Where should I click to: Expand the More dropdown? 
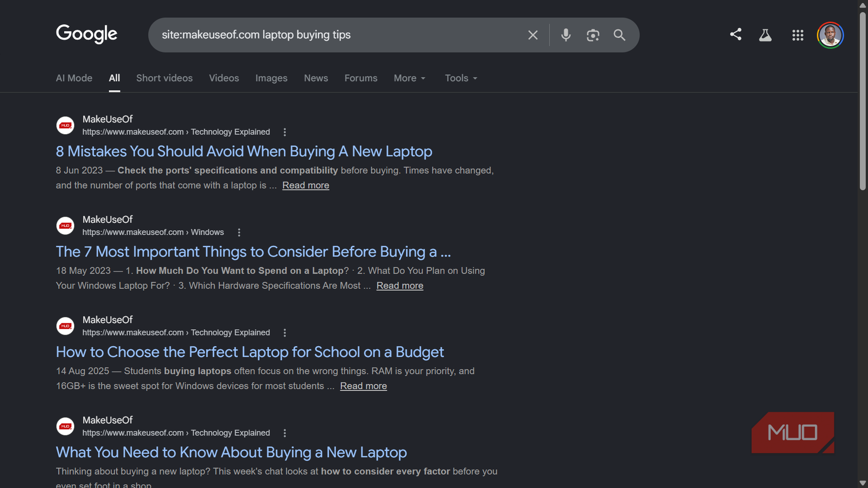pos(410,78)
